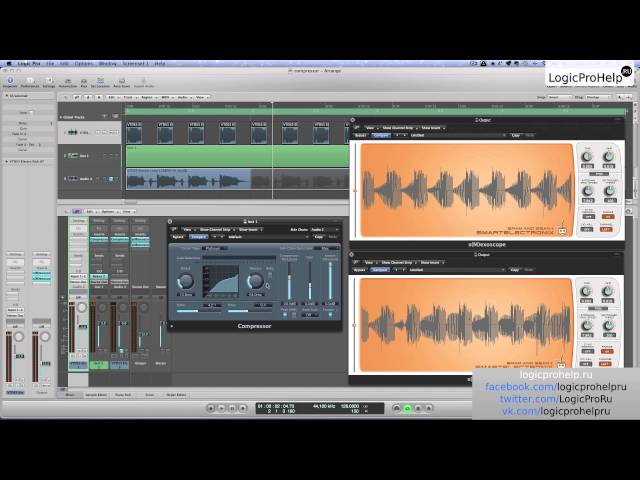Click the Apple menu icon
Viewport: 640px width, 480px height.
[9, 64]
